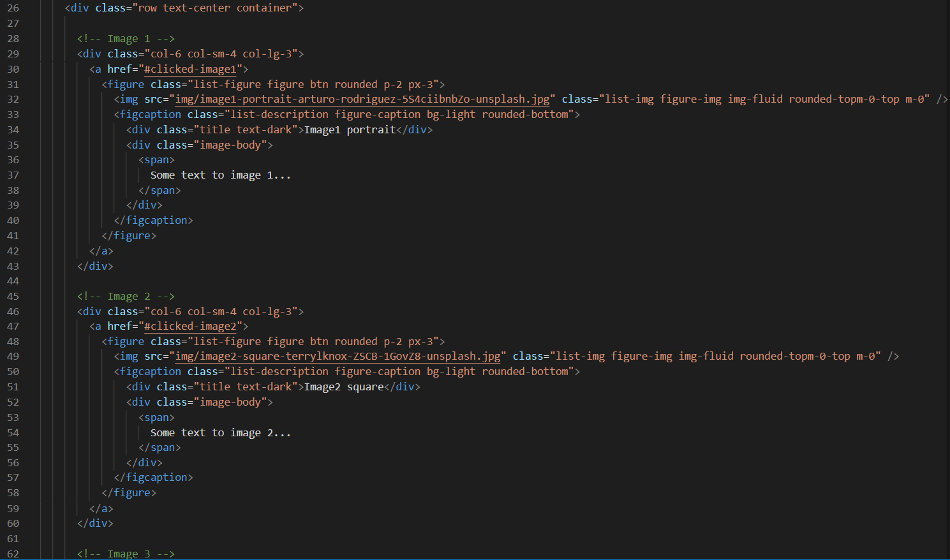Click the list-img class value on line 49
This screenshot has width=950, height=560.
715,356
